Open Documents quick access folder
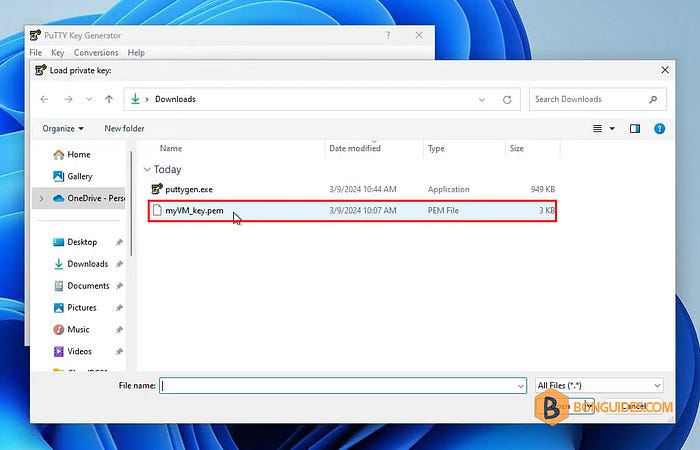 pyautogui.click(x=81, y=286)
